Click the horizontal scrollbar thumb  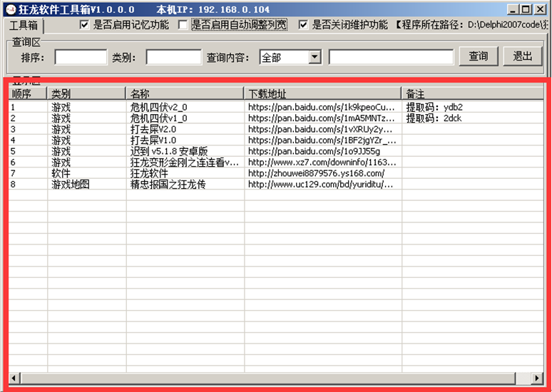tap(268, 378)
